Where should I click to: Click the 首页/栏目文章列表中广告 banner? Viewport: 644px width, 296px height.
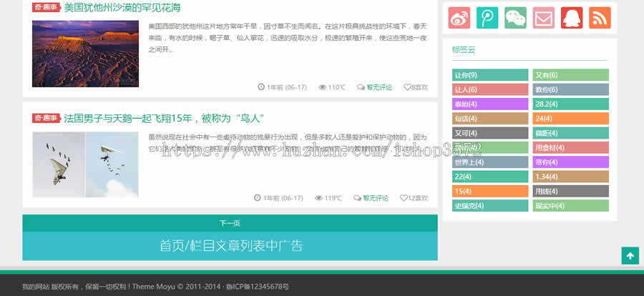coord(230,246)
